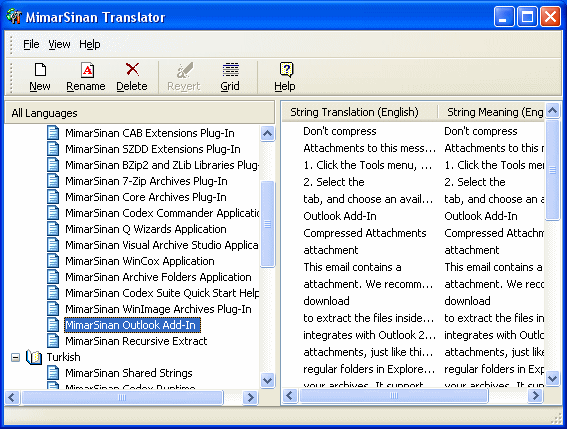Click document icon beside MimarSinan Shared Strings
This screenshot has height=429, width=567.
coord(53,373)
